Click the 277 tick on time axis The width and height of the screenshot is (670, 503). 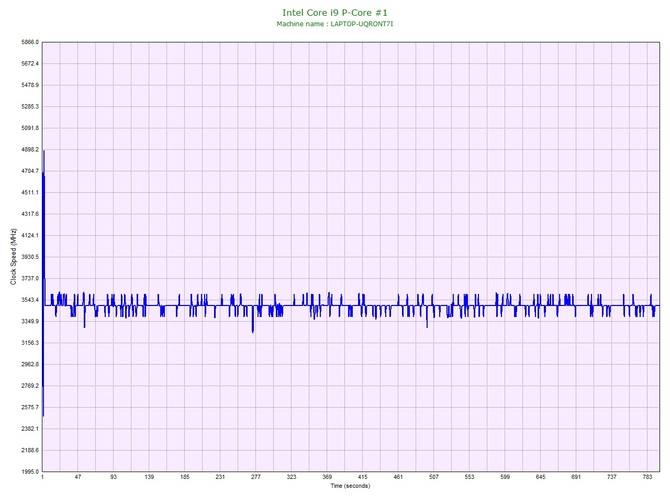(x=256, y=477)
